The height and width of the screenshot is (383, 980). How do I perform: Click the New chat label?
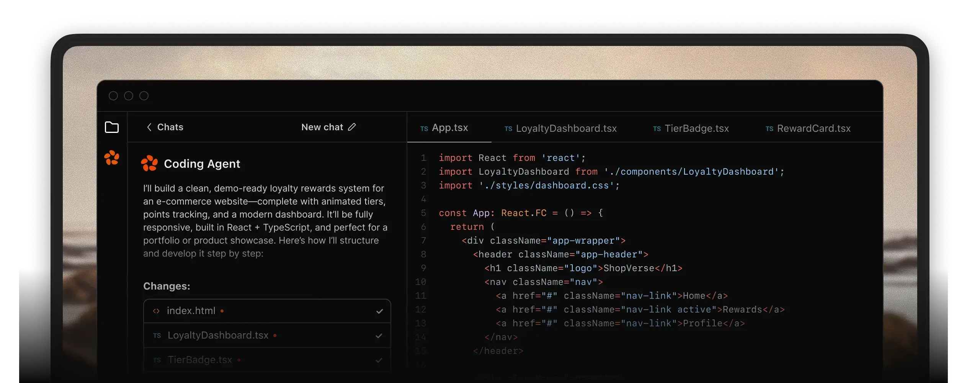(322, 127)
